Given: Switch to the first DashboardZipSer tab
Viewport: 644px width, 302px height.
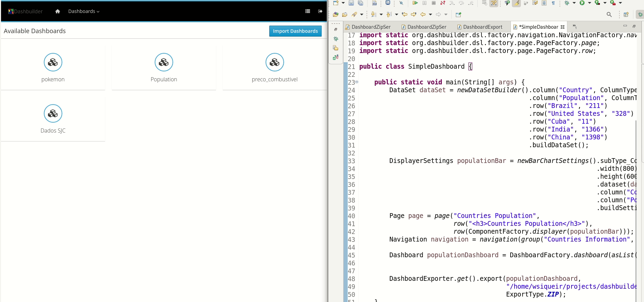Looking at the screenshot, I should tap(371, 27).
